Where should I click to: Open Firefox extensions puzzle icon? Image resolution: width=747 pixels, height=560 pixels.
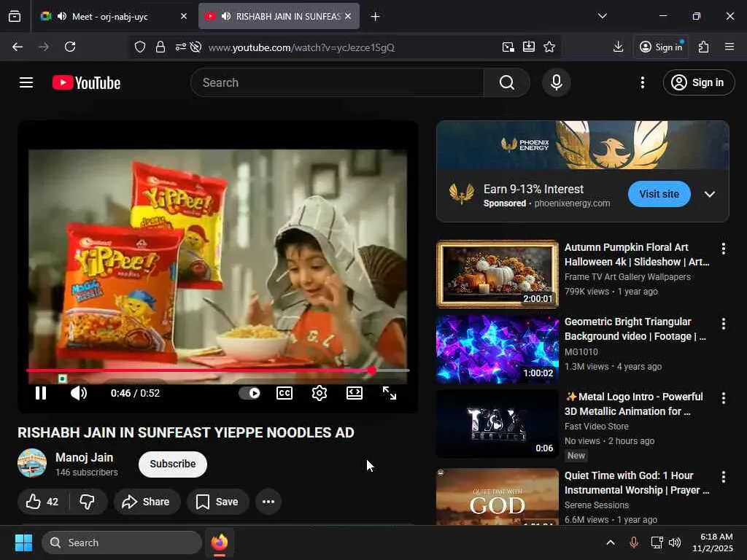704,47
